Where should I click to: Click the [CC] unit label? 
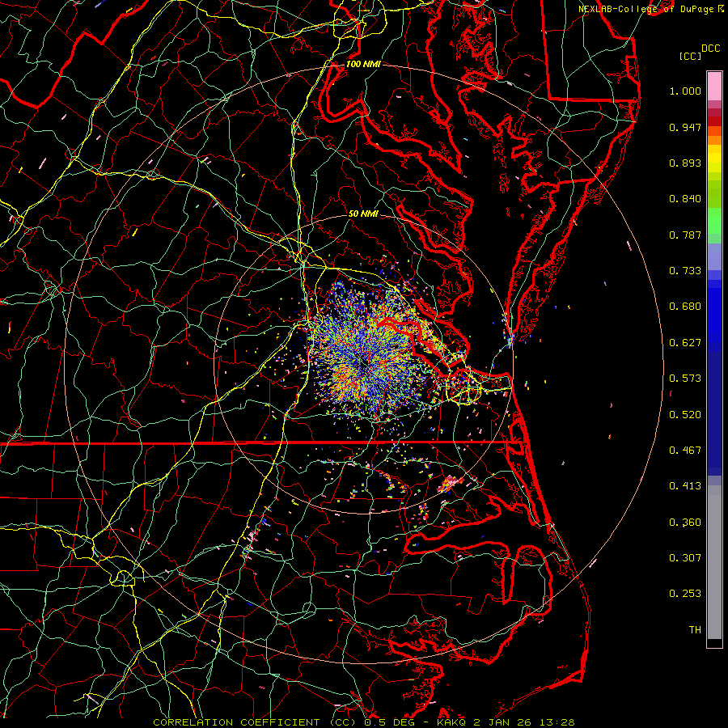click(x=691, y=56)
